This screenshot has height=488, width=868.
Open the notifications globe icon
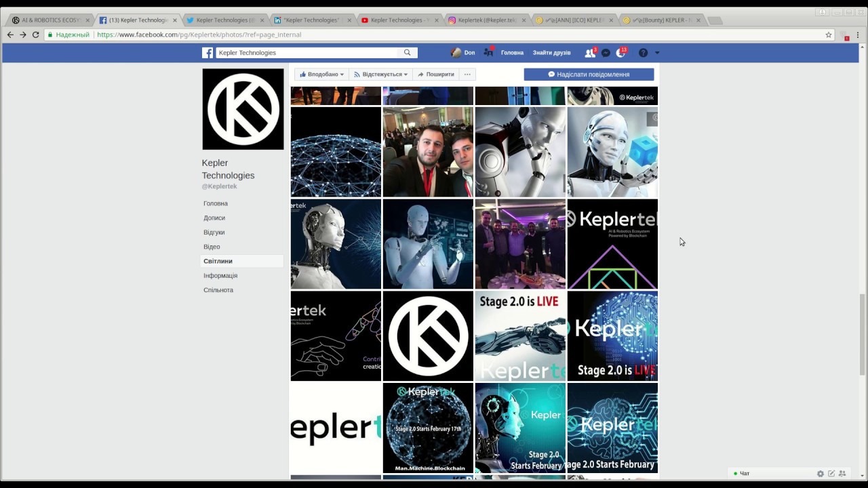620,53
